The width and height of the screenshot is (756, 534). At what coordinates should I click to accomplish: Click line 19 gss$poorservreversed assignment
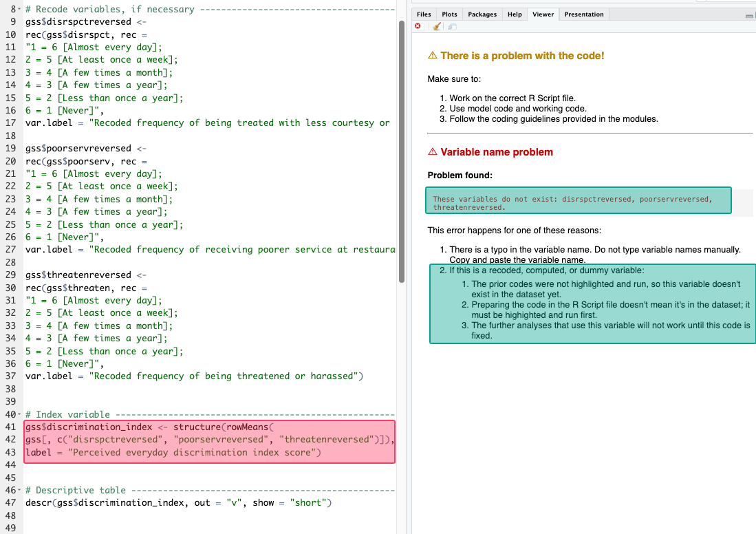click(x=86, y=149)
